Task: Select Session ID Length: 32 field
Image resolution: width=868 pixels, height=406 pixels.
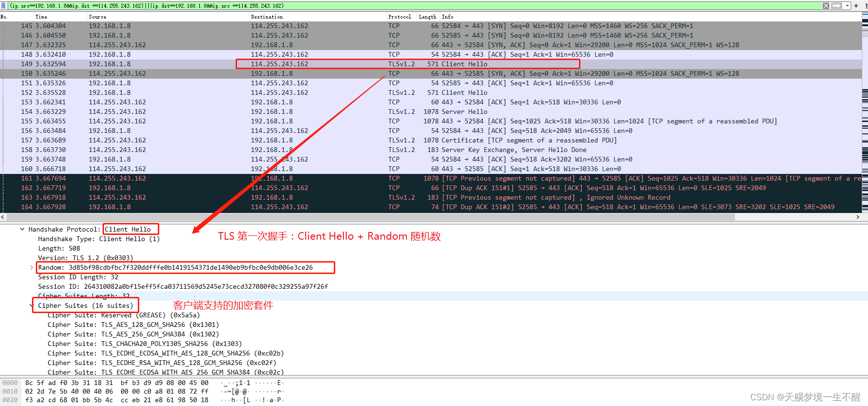Action: coord(78,277)
